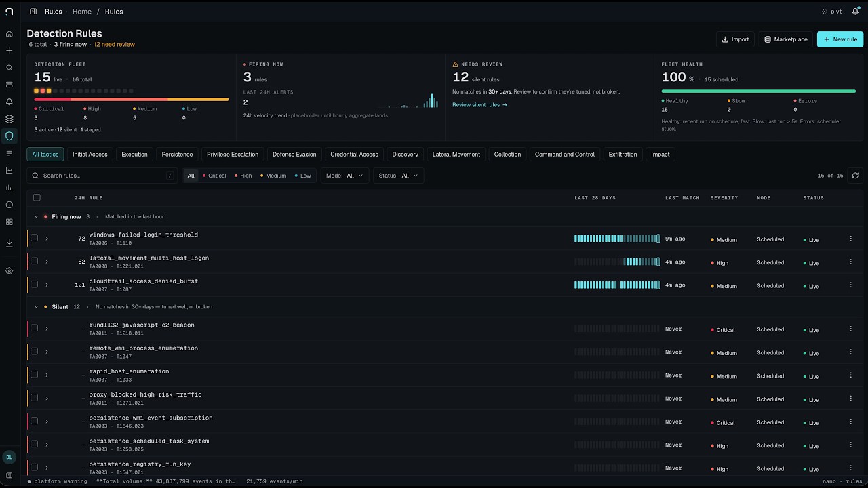Select the Privilege Escalation tactic tab
Screen dimensions: 868x488
pos(233,155)
